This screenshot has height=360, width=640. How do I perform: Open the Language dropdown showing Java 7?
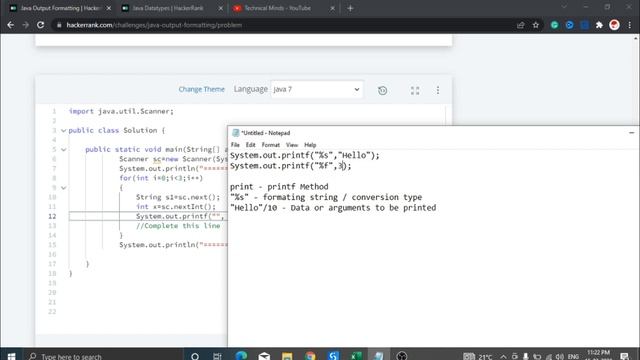click(x=316, y=89)
